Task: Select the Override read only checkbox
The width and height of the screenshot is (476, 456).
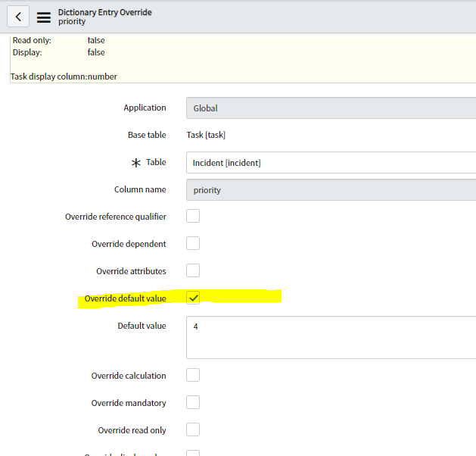Action: pyautogui.click(x=193, y=430)
